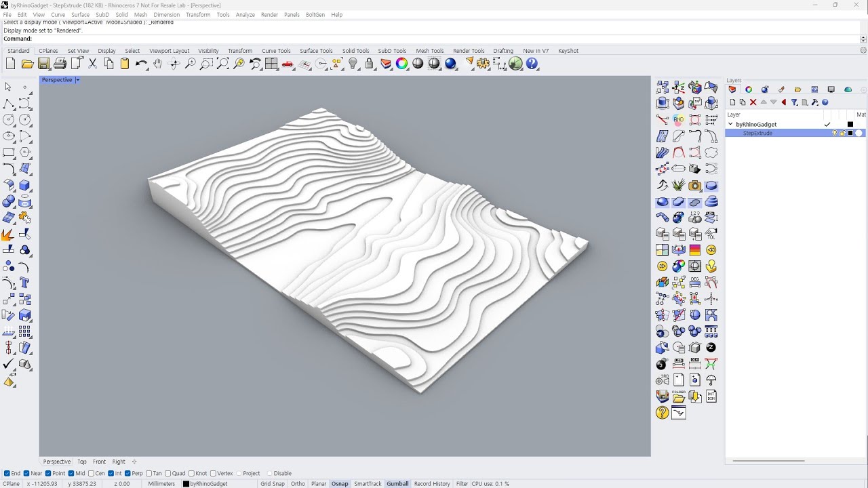Toggle the Near osnap checkbox
The height and width of the screenshot is (488, 868).
26,473
